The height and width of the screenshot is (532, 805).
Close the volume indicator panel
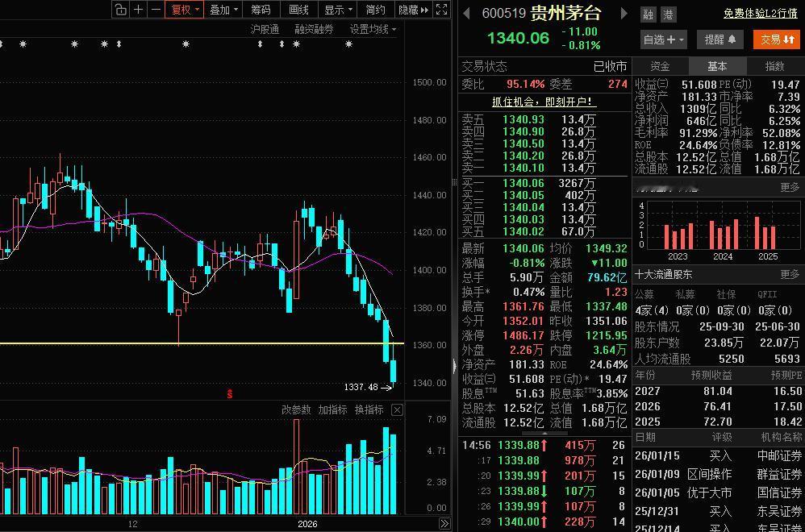(x=397, y=410)
